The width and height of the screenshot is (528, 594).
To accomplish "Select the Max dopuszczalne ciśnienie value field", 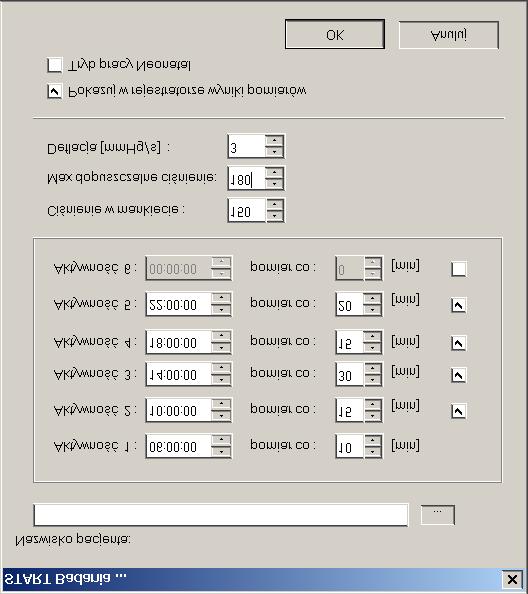I will click(x=246, y=178).
